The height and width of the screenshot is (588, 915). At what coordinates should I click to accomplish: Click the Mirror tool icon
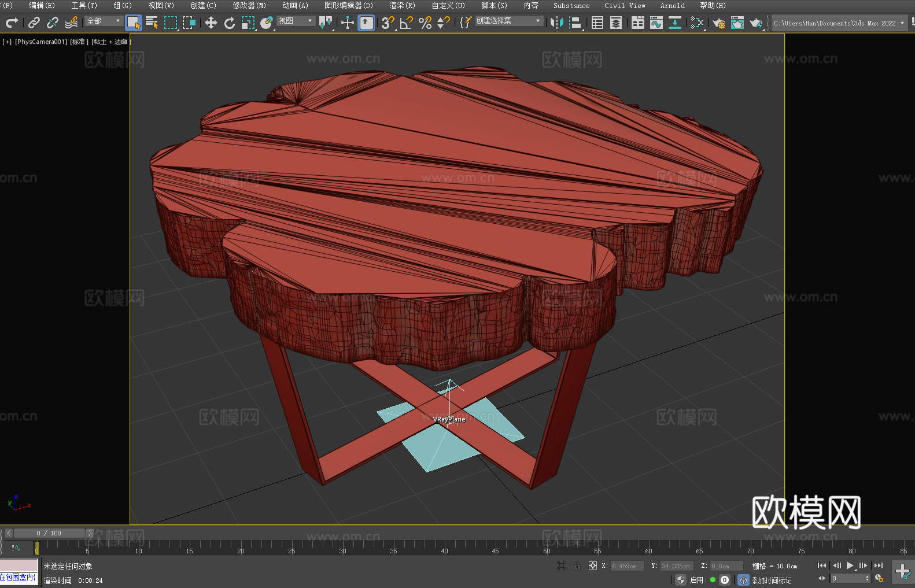point(557,23)
